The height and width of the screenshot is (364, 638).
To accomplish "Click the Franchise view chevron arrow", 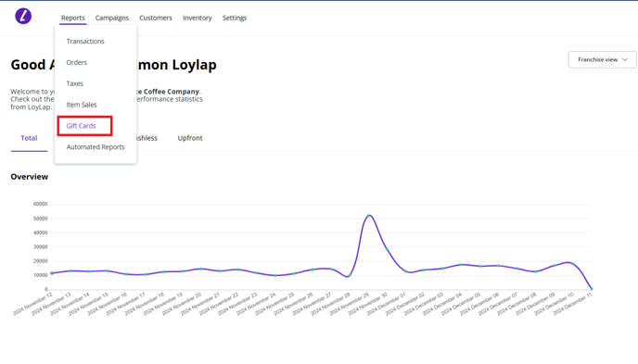I will [625, 59].
